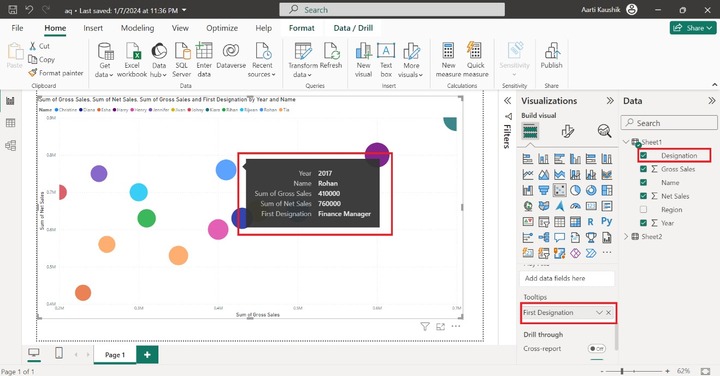Choose the Q&A speech bubble visual
The height and width of the screenshot is (376, 720).
click(x=559, y=237)
